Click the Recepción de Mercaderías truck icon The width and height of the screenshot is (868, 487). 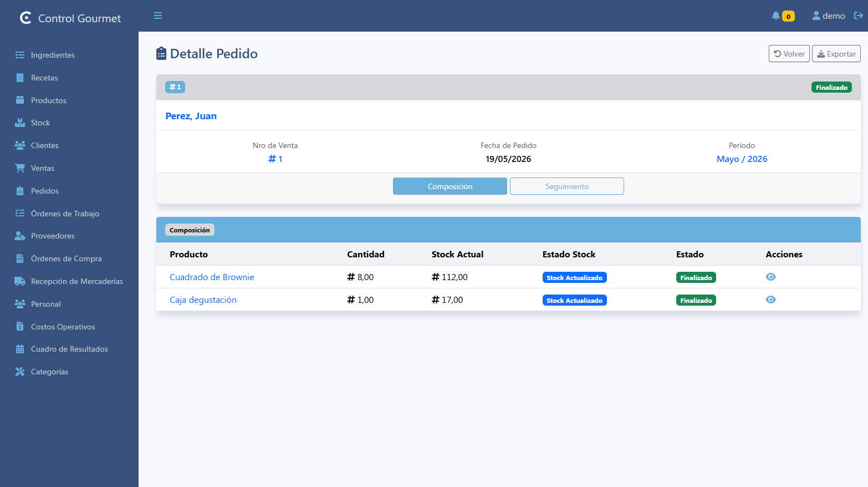coord(20,281)
